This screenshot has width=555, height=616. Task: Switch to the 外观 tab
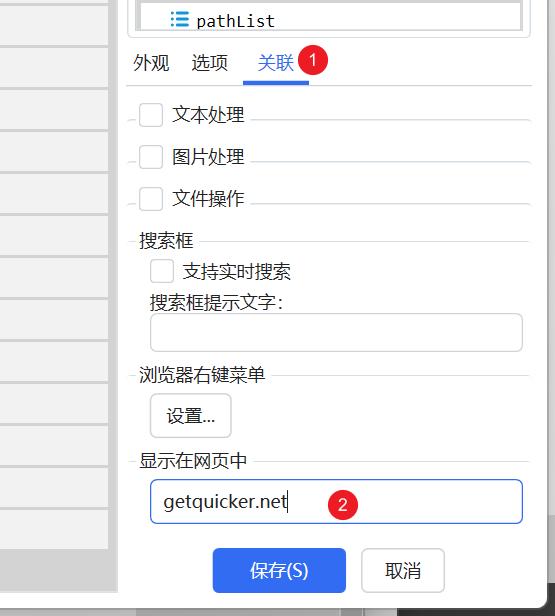pyautogui.click(x=151, y=63)
